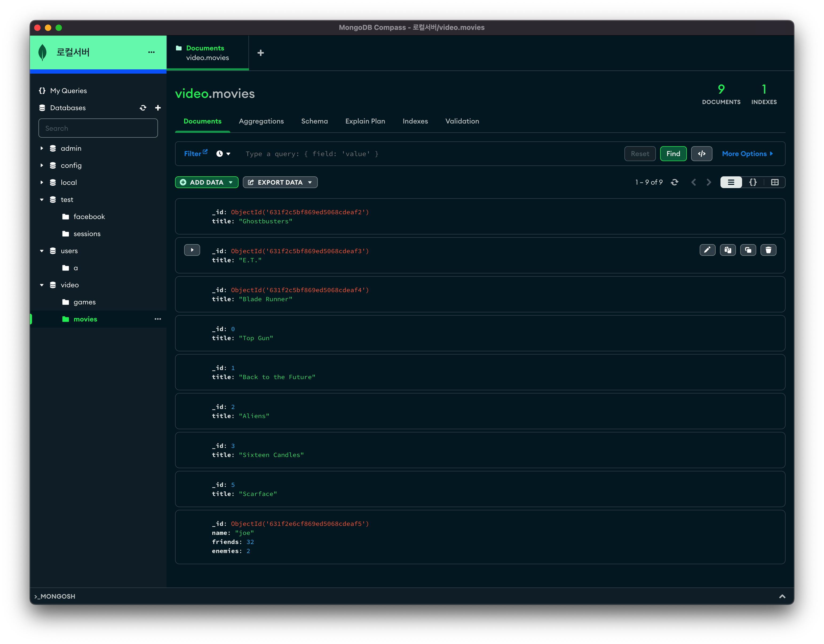This screenshot has width=824, height=644.
Task: Refresh the databases list in the sidebar
Action: tap(143, 108)
